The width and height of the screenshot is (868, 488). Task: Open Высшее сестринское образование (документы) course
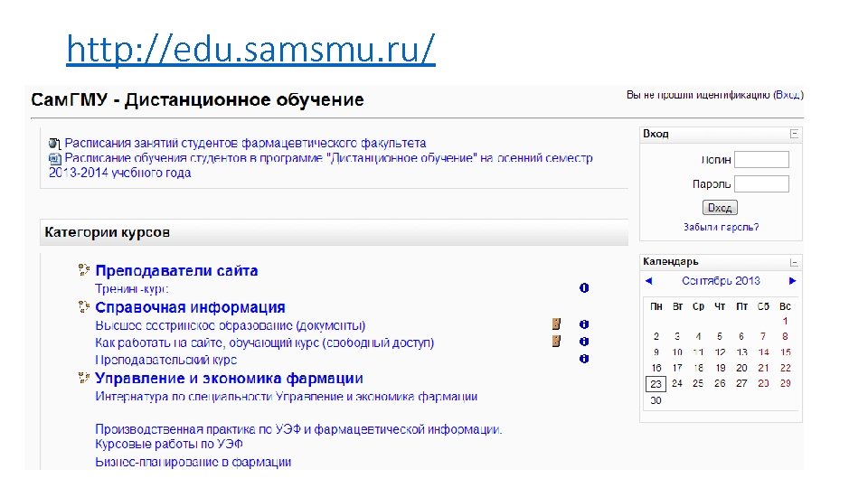[231, 325]
